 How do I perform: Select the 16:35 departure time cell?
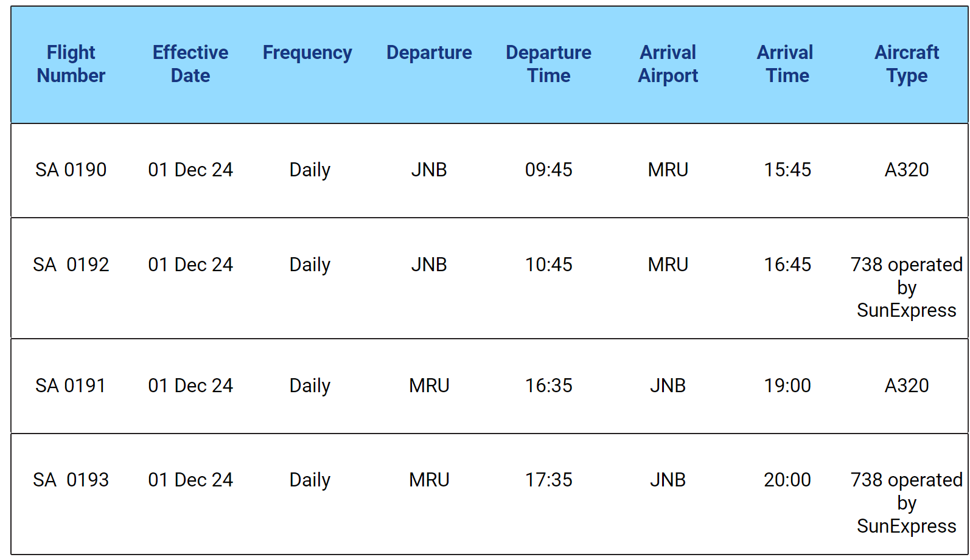[548, 385]
